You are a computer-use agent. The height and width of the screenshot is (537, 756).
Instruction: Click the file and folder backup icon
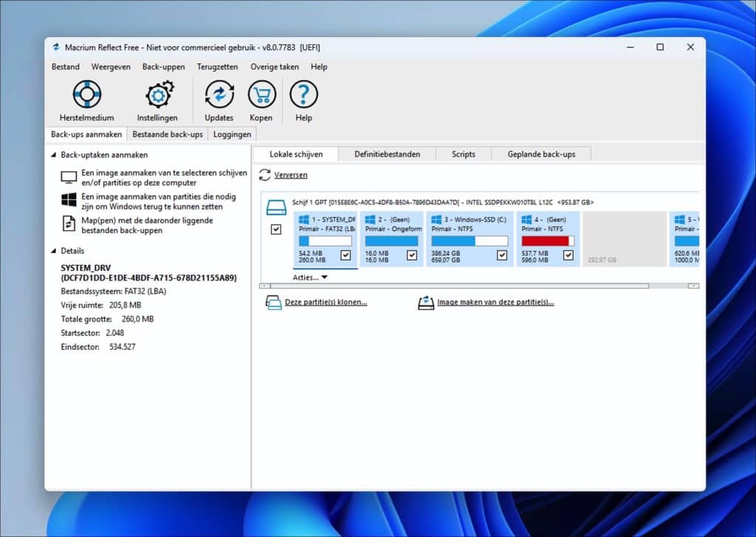[x=69, y=223]
